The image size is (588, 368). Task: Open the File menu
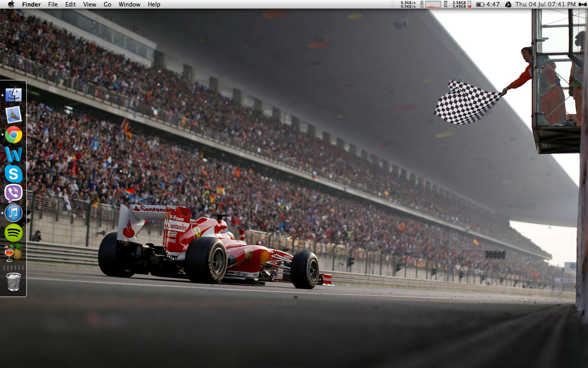53,4
